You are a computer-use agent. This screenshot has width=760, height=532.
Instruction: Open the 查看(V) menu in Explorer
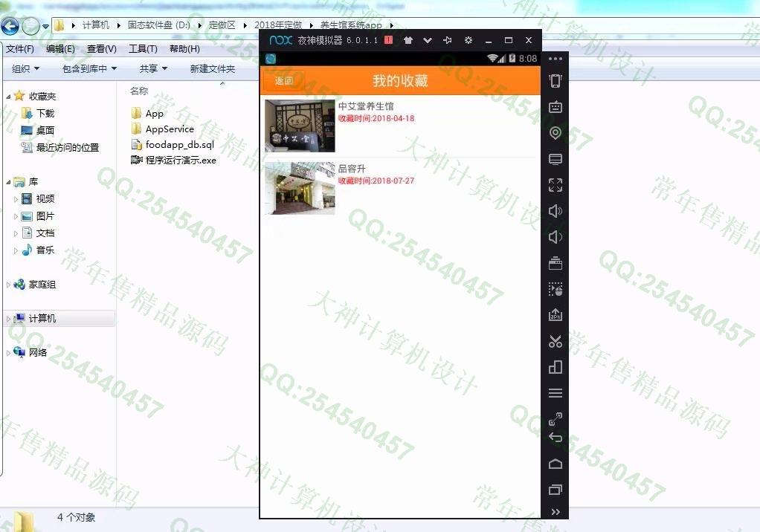102,49
